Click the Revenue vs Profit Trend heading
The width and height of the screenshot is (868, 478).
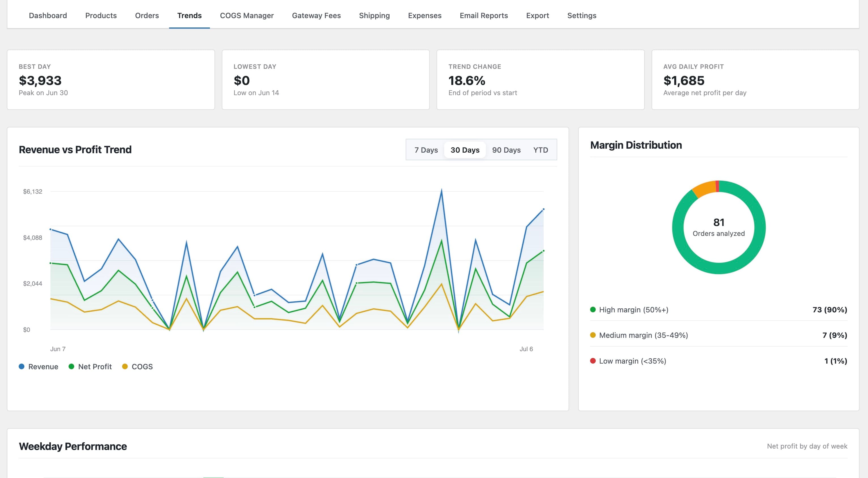pos(75,150)
